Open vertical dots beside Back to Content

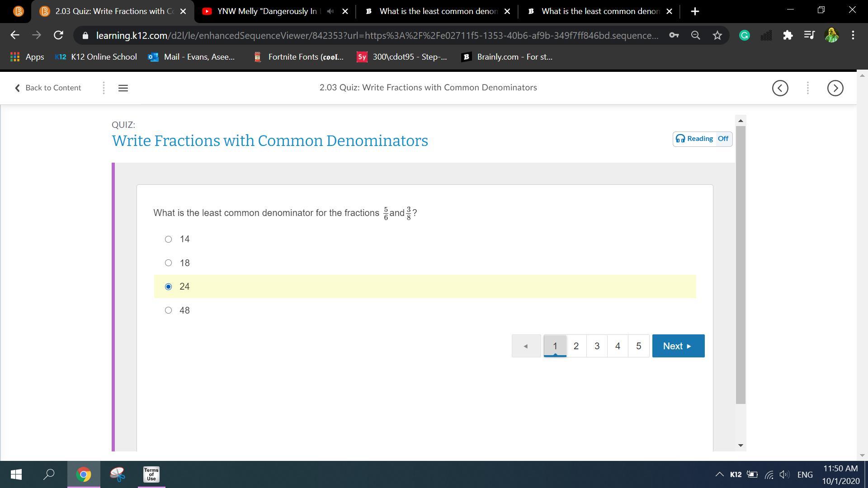pos(104,88)
